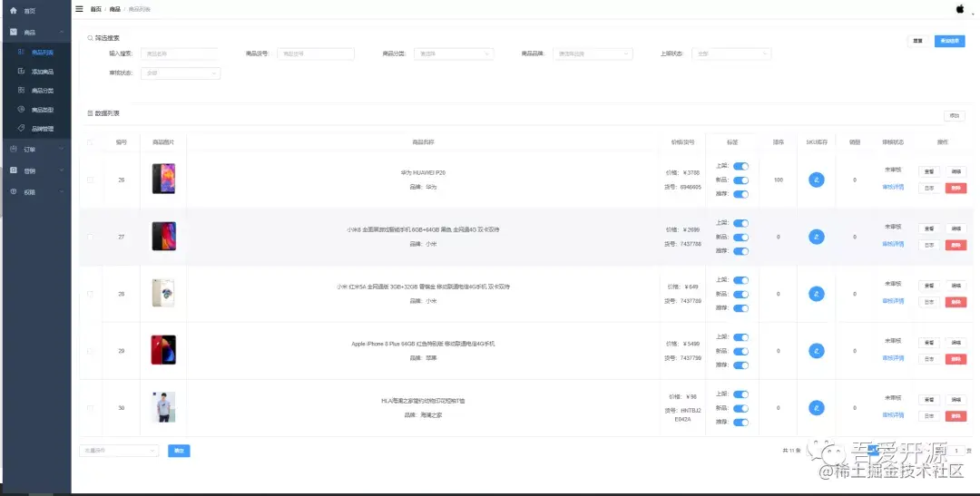Click the page jump input showing 1
This screenshot has width=980, height=496.
tap(956, 451)
